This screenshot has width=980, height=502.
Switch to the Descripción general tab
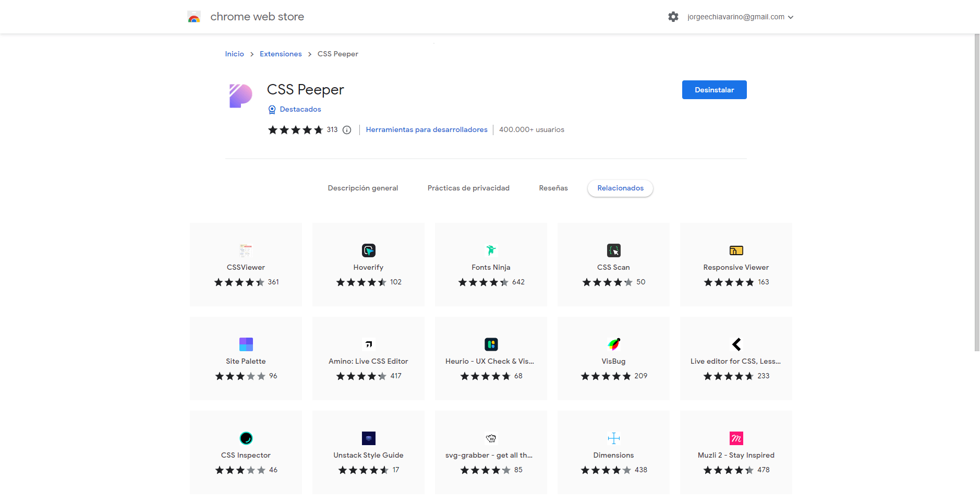tap(363, 188)
